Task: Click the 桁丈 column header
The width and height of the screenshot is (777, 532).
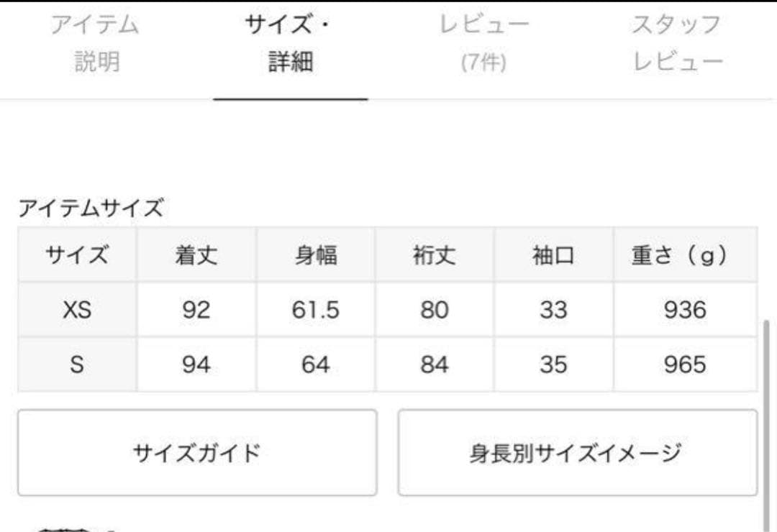Action: tap(433, 254)
